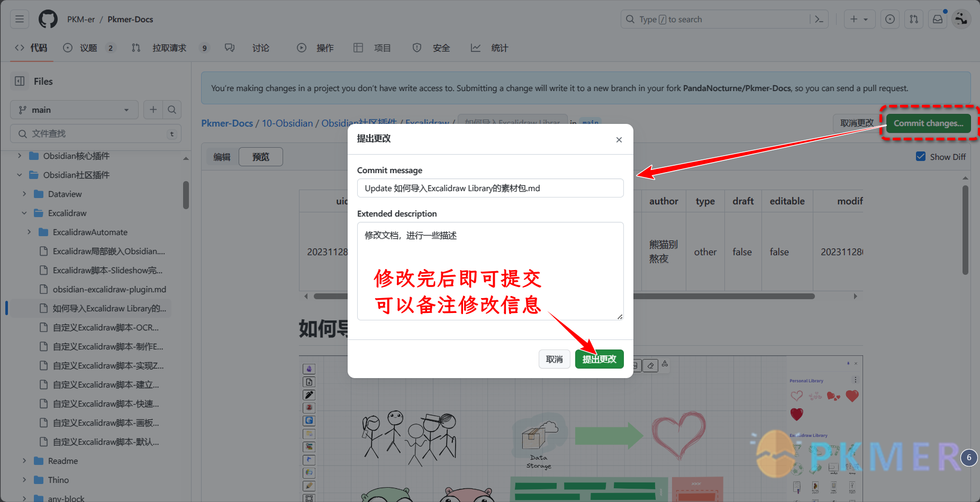Image resolution: width=980 pixels, height=502 pixels.
Task: Open the user avatar menu
Action: point(961,19)
